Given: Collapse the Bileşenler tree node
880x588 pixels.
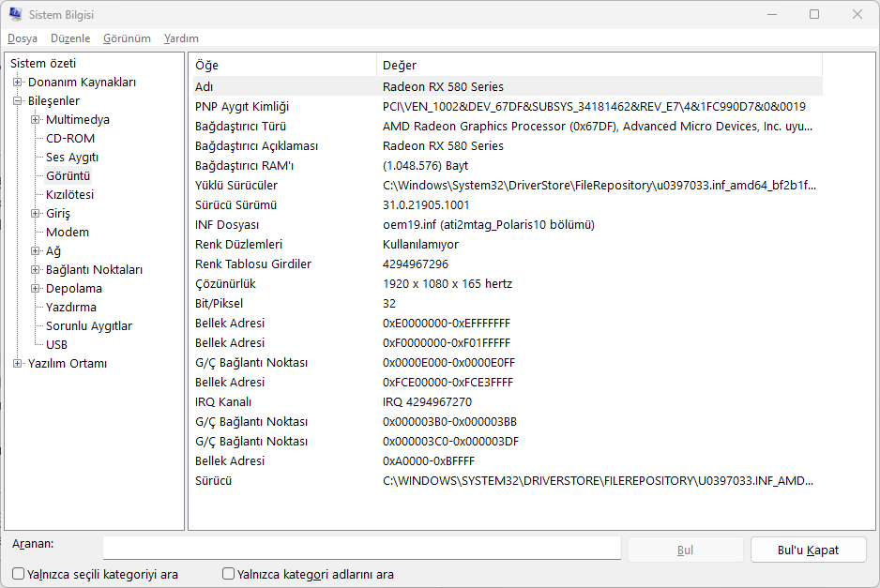Looking at the screenshot, I should point(18,101).
